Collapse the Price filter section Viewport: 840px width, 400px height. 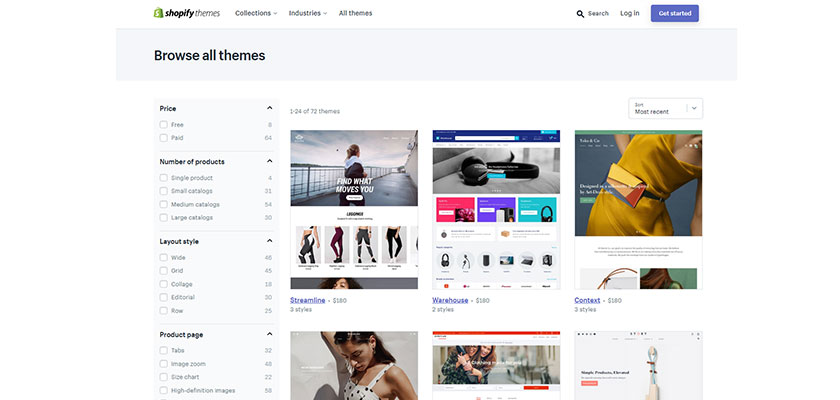coord(269,108)
